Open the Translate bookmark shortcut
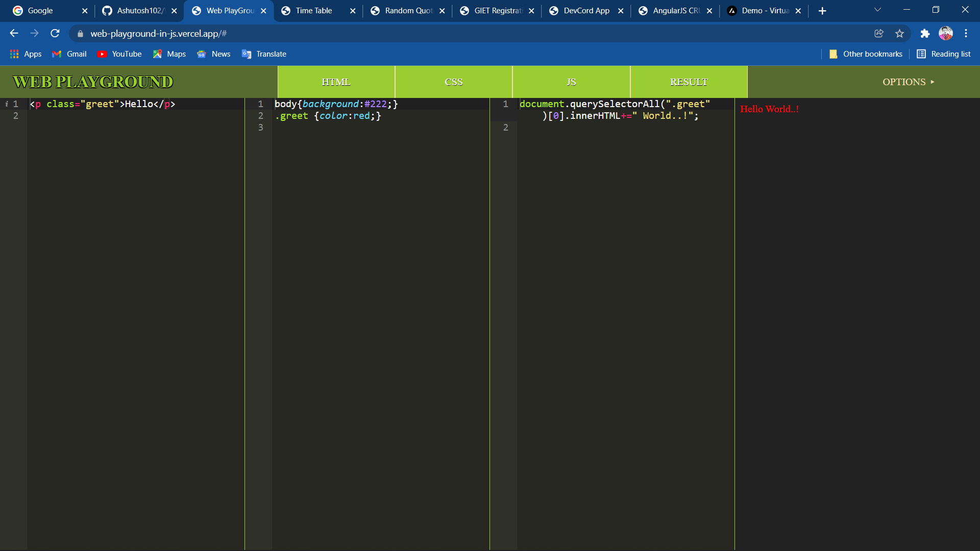The image size is (980, 551). pyautogui.click(x=264, y=54)
